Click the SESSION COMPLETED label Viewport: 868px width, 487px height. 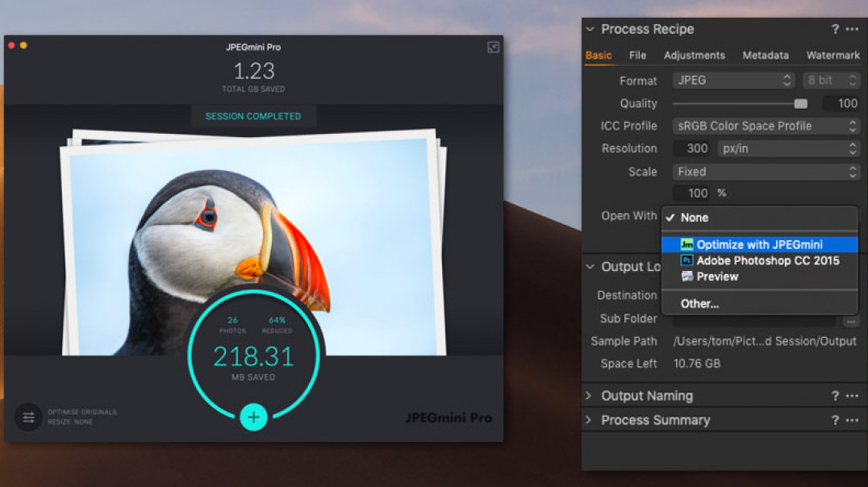coord(253,116)
